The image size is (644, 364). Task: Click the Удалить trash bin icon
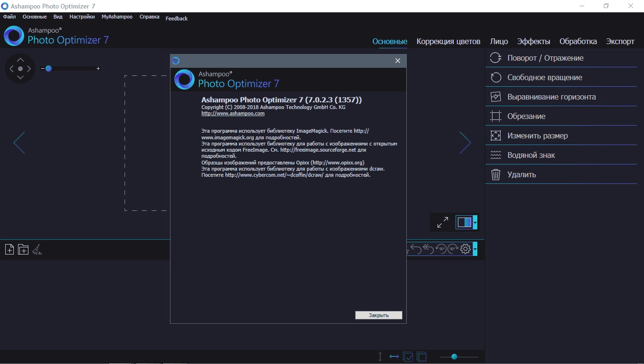click(496, 174)
